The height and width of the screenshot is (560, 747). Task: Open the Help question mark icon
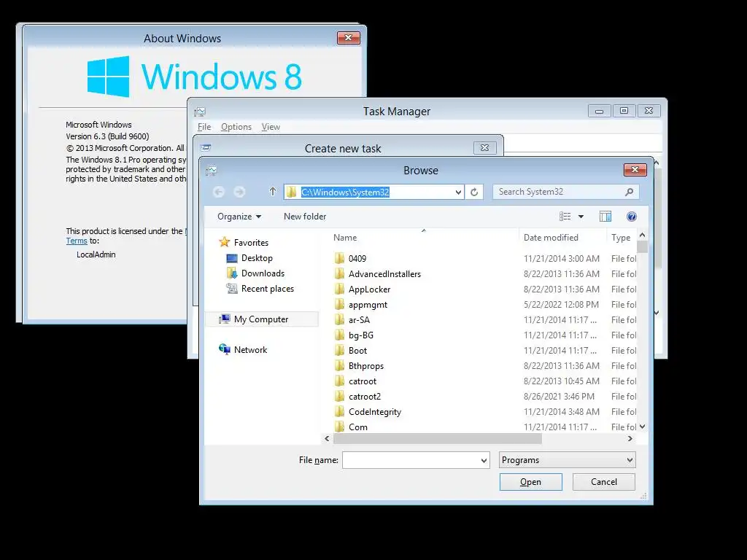[631, 217]
